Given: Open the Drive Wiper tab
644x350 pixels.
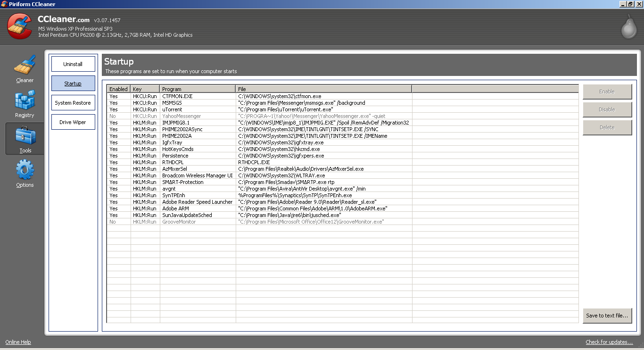Looking at the screenshot, I should (73, 122).
